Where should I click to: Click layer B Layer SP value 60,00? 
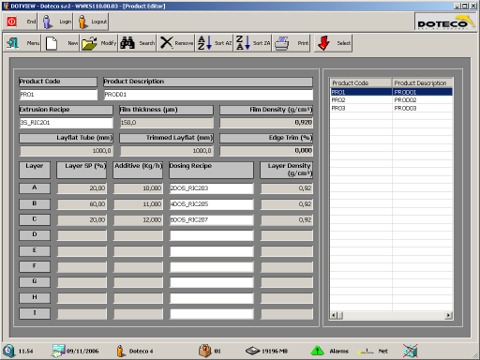(82, 204)
